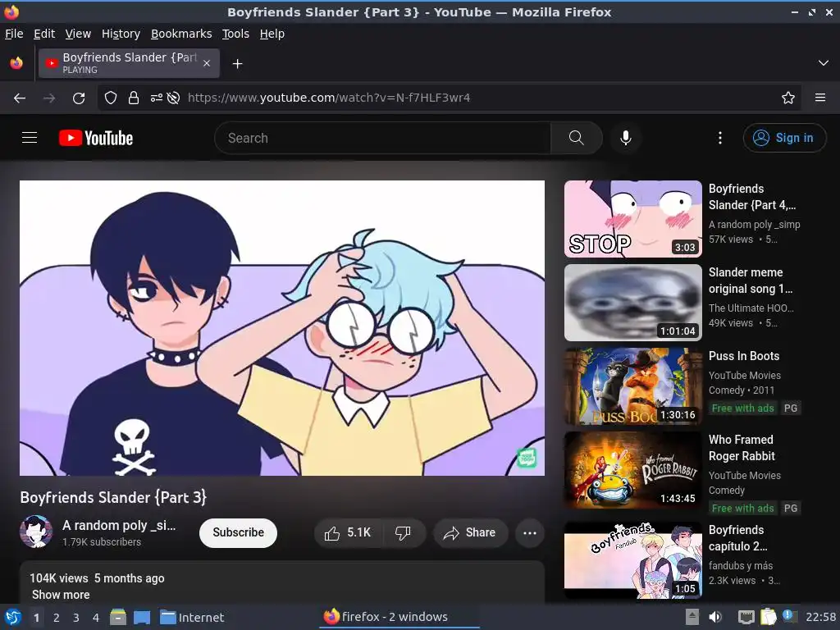Open a new tab with plus button

pyautogui.click(x=237, y=64)
